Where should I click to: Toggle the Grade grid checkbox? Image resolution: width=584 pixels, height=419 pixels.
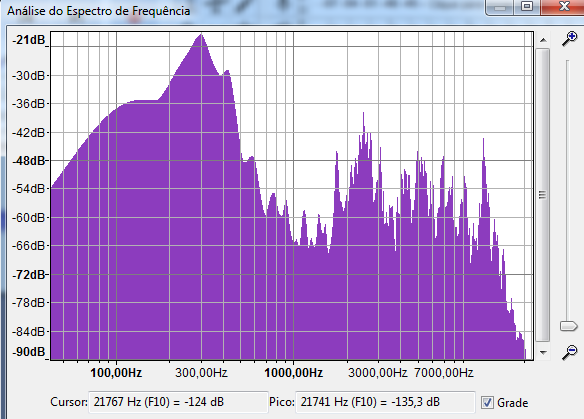(x=487, y=402)
